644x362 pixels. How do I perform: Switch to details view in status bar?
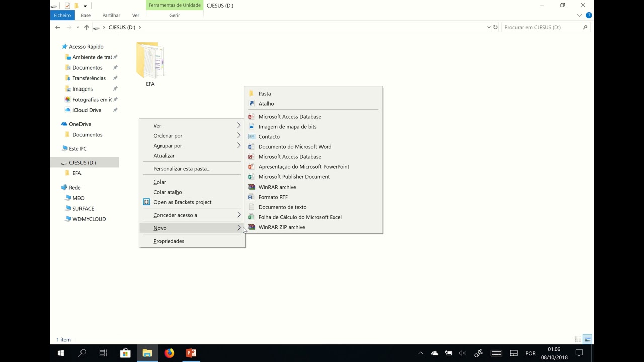[578, 340]
